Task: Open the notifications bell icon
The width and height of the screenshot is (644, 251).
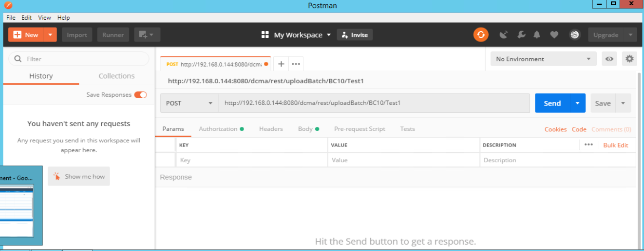Action: (x=537, y=35)
